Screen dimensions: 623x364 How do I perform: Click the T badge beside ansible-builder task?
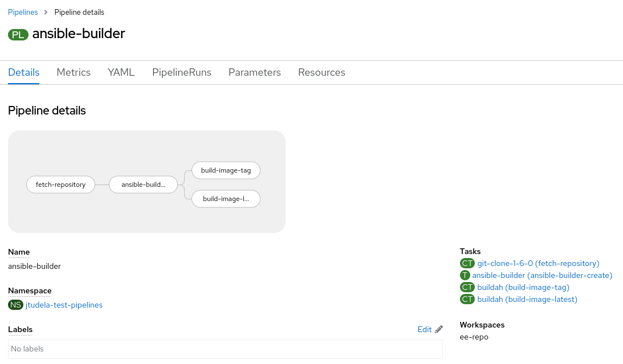point(466,275)
